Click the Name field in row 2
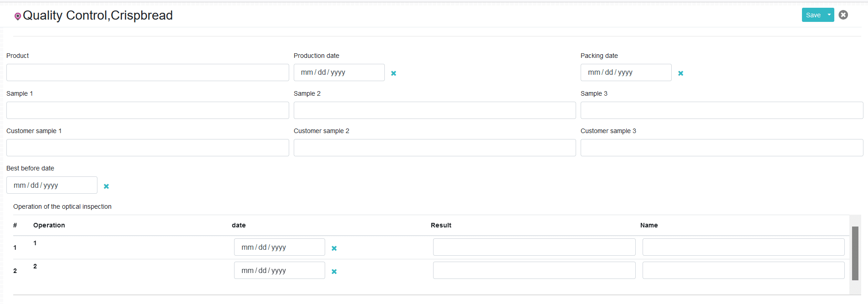The height and width of the screenshot is (304, 868). point(743,270)
